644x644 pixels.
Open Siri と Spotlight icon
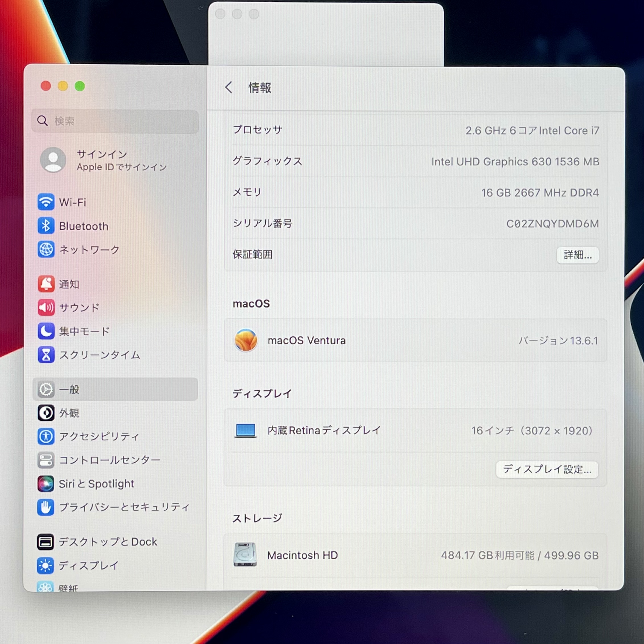46,484
